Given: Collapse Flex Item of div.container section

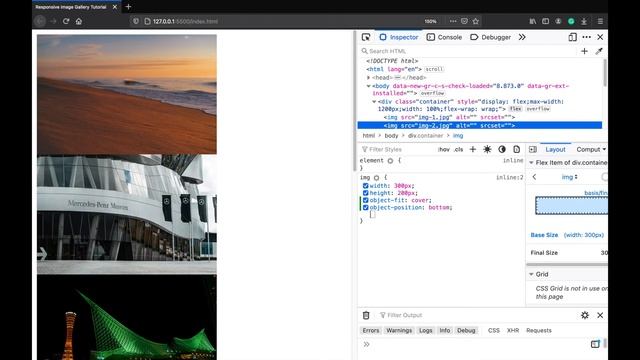Looking at the screenshot, I should point(531,163).
